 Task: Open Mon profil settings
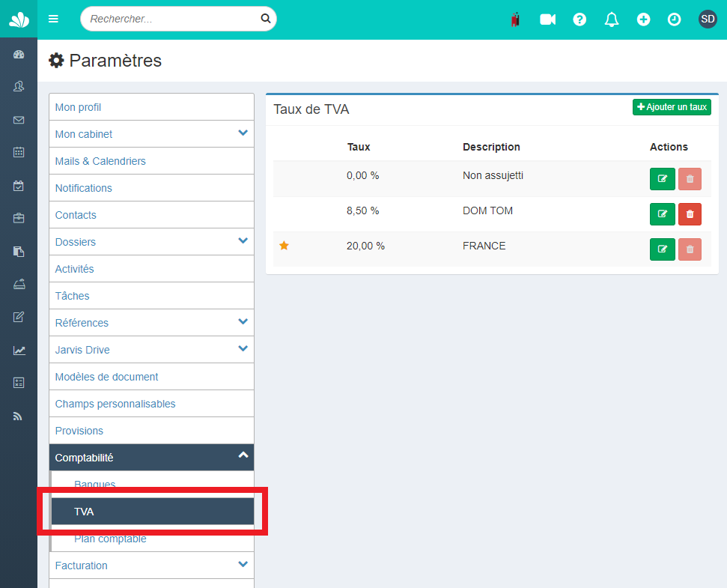click(151, 107)
